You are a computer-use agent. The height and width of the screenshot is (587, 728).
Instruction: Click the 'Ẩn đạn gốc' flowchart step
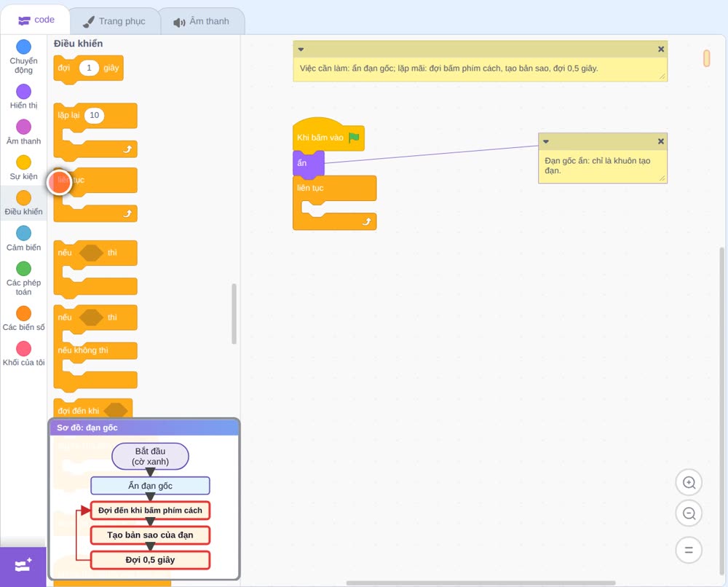[150, 486]
